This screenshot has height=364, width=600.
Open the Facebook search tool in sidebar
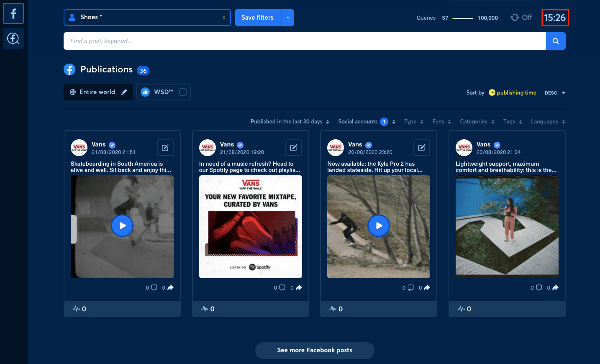click(13, 38)
